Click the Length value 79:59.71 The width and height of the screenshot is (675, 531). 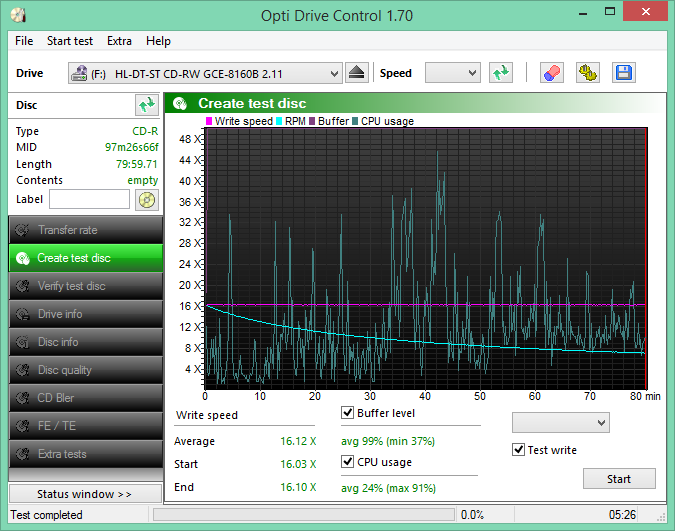(x=136, y=164)
